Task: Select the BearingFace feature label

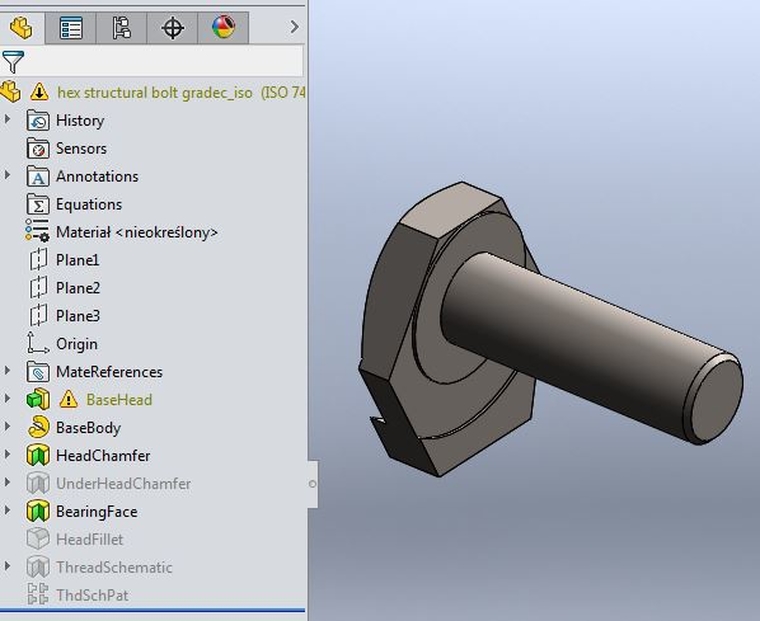Action: 96,512
